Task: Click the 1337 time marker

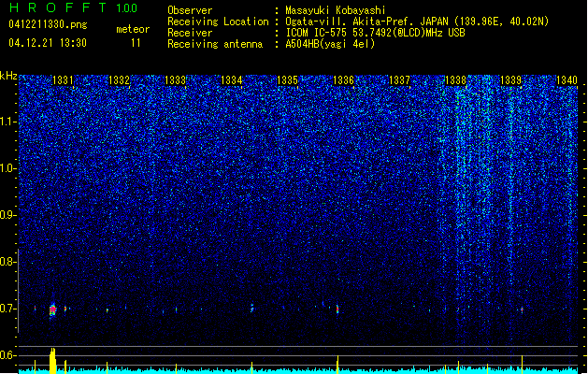Action: 400,80
